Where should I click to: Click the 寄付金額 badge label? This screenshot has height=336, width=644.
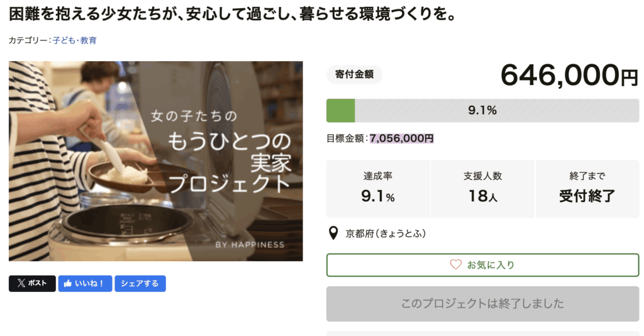coord(354,75)
